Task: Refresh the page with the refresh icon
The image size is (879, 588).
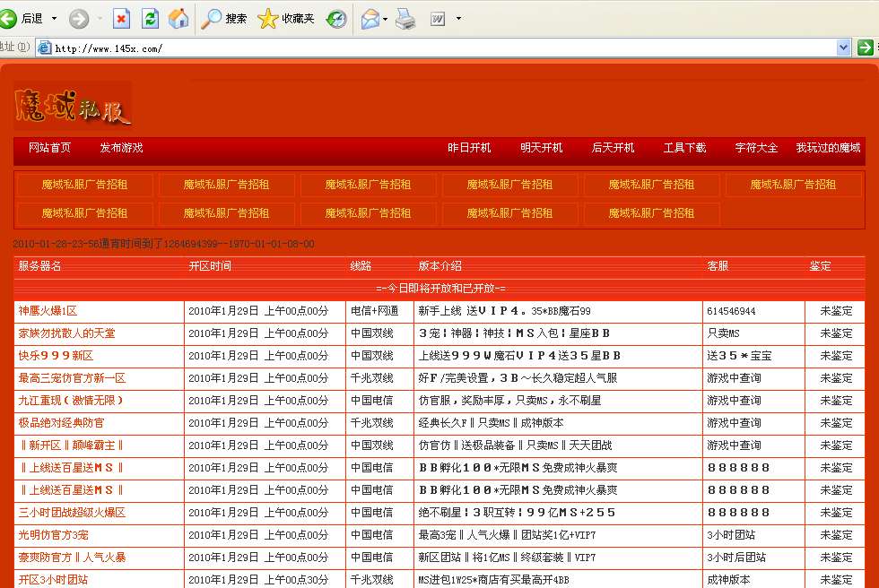Action: 149,18
